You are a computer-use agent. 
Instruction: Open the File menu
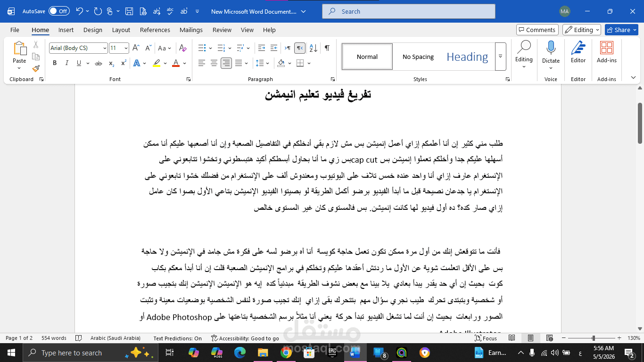click(x=15, y=30)
